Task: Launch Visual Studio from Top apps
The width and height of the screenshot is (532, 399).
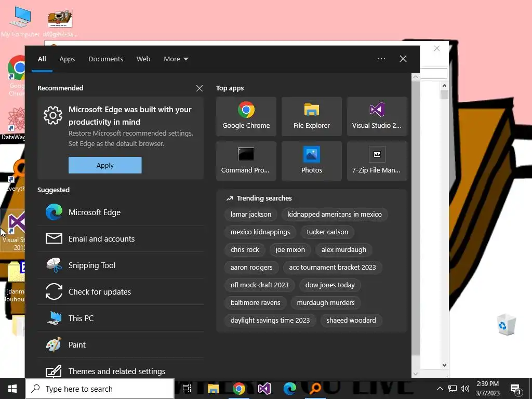Action: click(x=377, y=116)
